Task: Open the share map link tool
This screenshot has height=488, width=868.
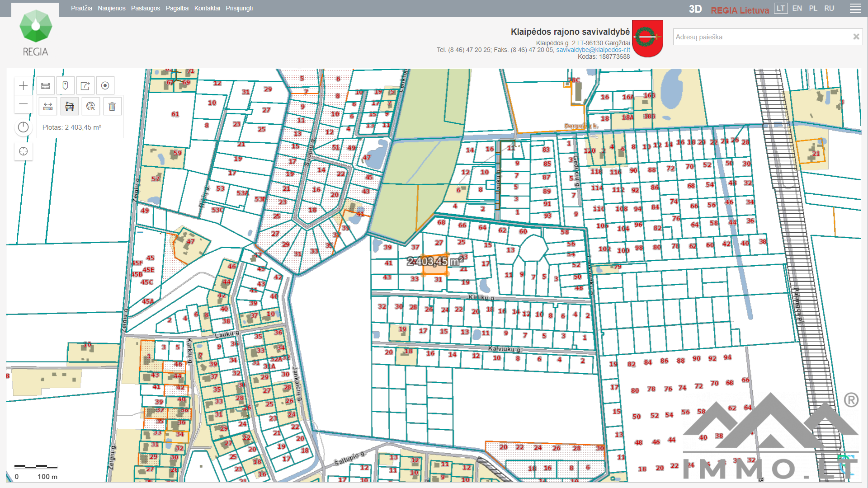Action: [85, 86]
